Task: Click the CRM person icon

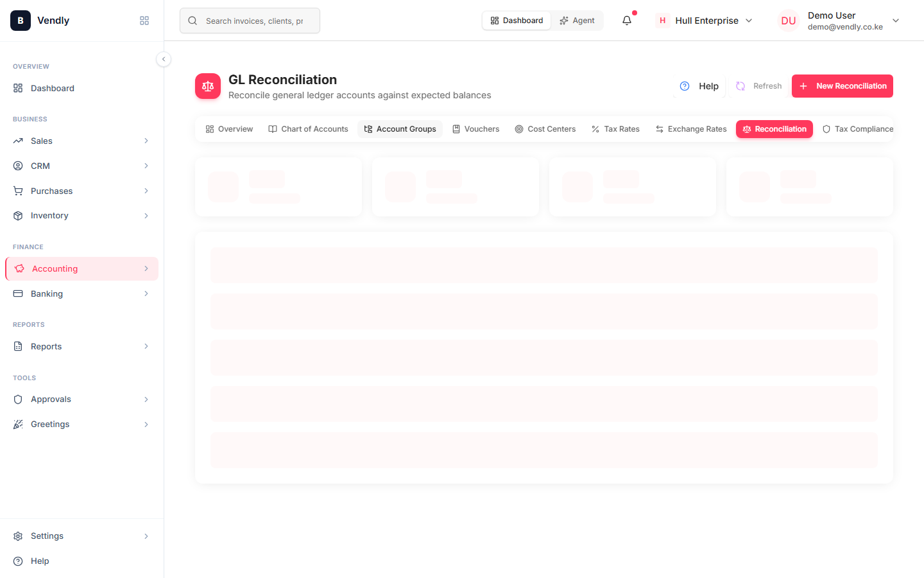Action: (x=18, y=166)
